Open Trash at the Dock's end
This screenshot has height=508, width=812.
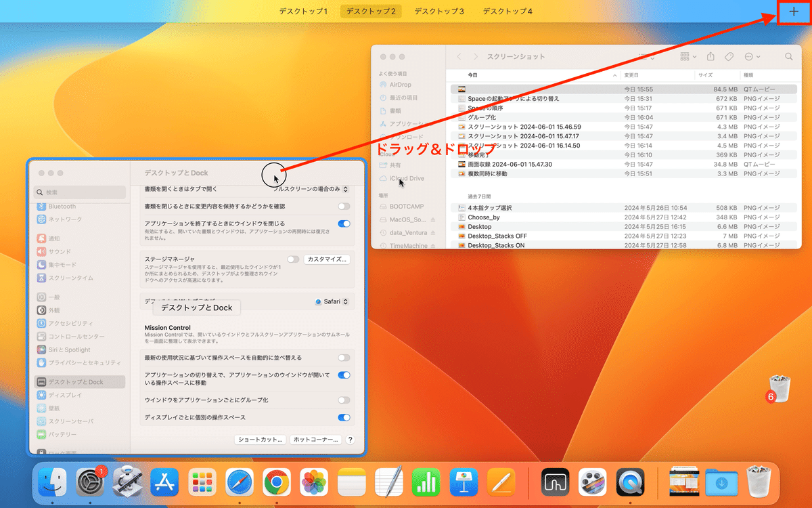point(759,483)
